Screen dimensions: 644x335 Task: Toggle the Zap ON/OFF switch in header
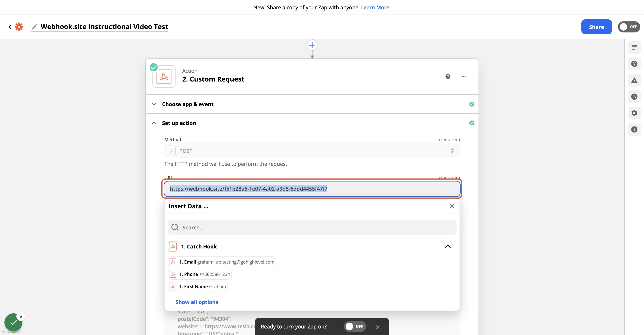click(x=629, y=27)
